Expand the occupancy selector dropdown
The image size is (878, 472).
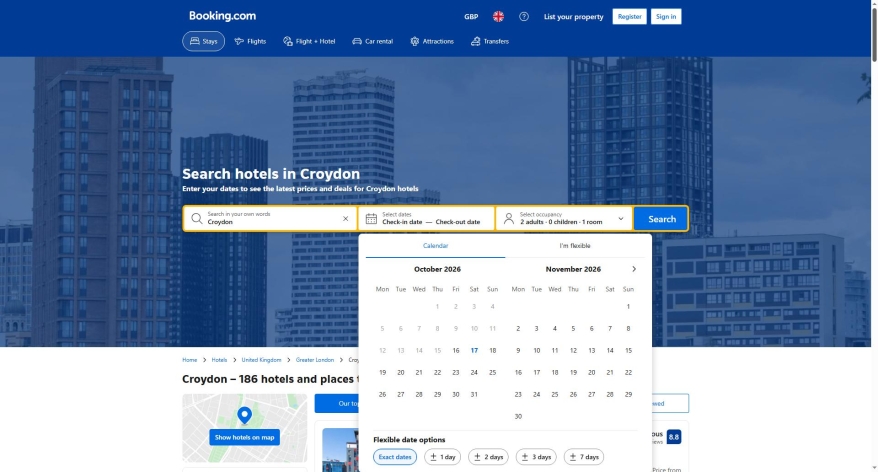tap(620, 219)
